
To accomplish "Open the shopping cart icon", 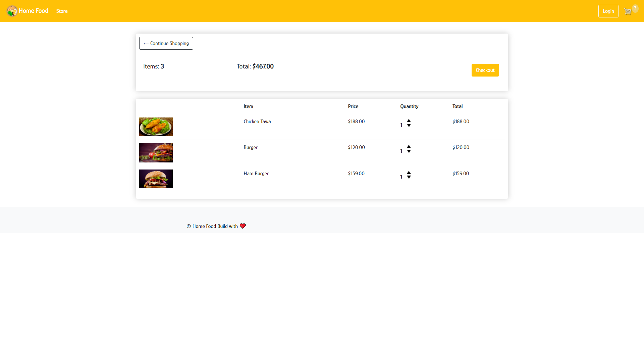I will click(x=628, y=11).
